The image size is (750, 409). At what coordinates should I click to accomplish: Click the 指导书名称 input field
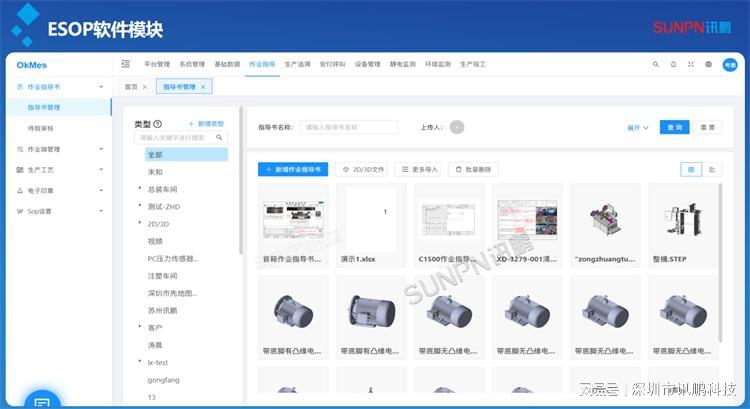348,127
